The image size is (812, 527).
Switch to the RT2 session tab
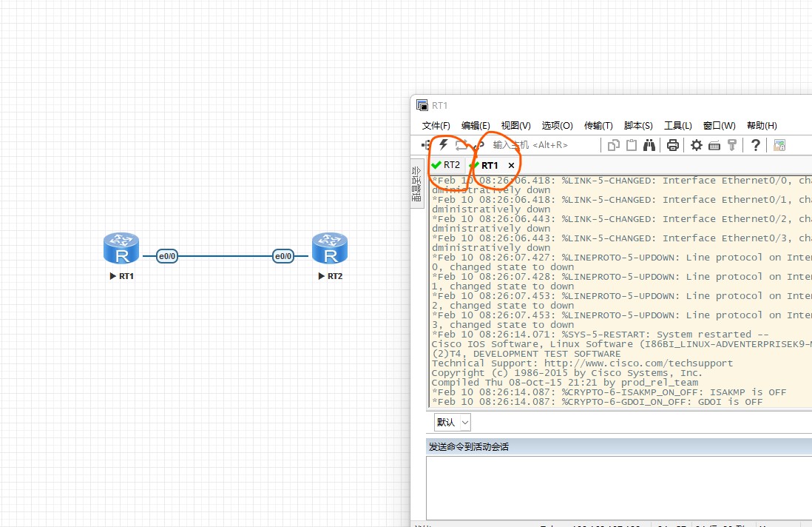point(447,165)
